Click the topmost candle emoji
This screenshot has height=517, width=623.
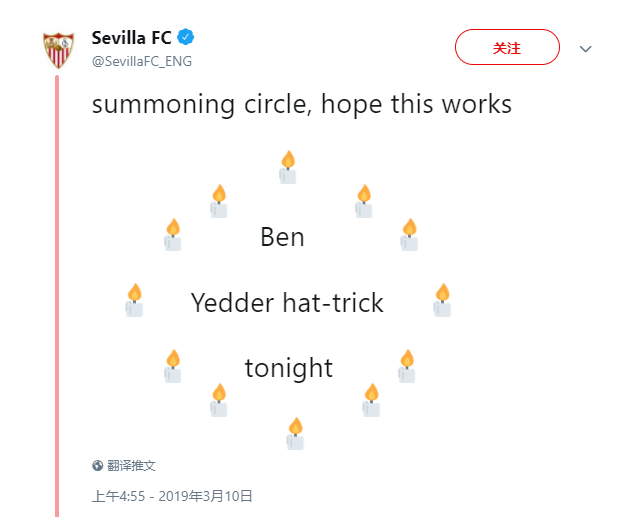click(x=288, y=167)
